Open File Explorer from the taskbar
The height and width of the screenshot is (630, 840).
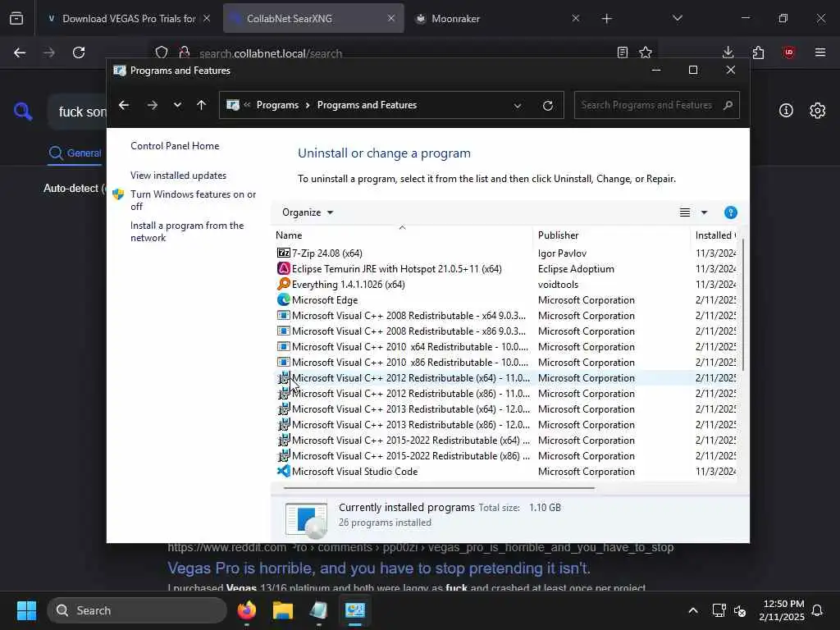(x=282, y=610)
